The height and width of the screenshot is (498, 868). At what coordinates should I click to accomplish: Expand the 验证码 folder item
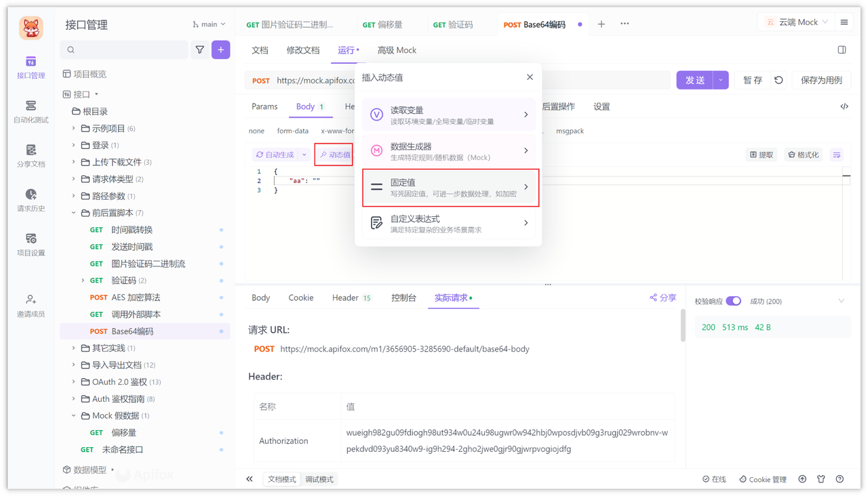pos(83,281)
